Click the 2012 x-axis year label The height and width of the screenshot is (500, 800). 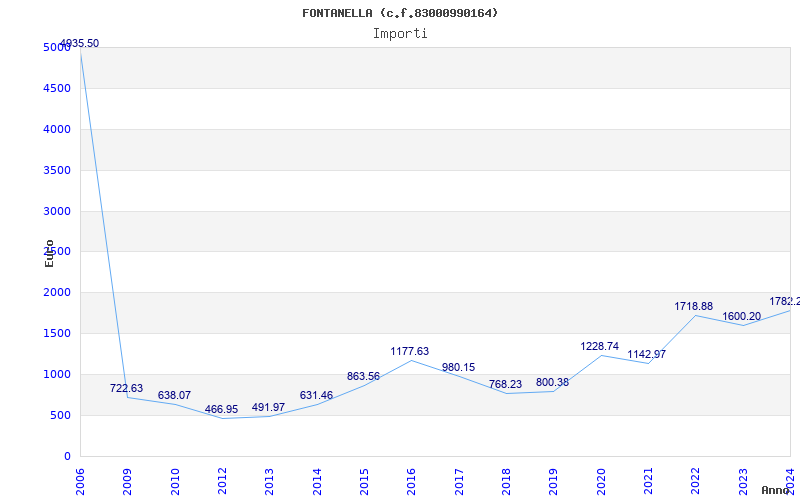[x=222, y=482]
